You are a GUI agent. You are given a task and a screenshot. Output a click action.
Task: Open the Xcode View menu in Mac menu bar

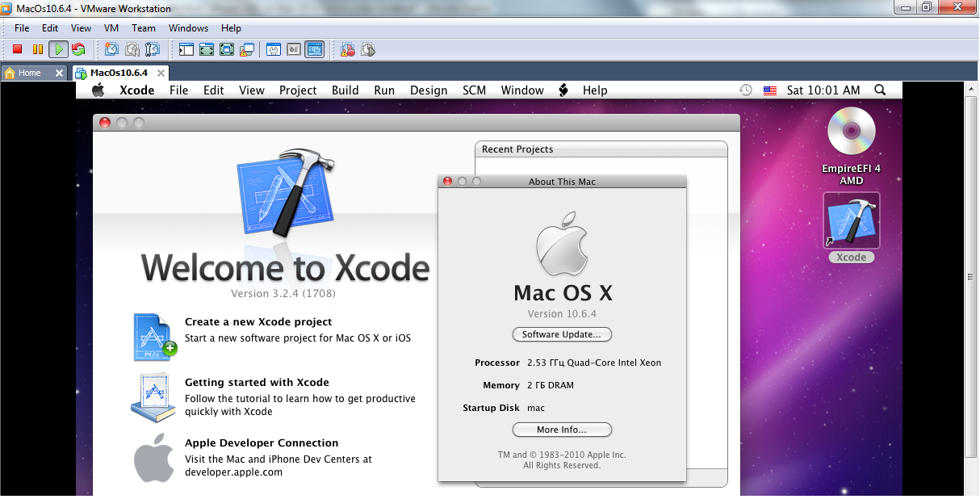pyautogui.click(x=252, y=90)
